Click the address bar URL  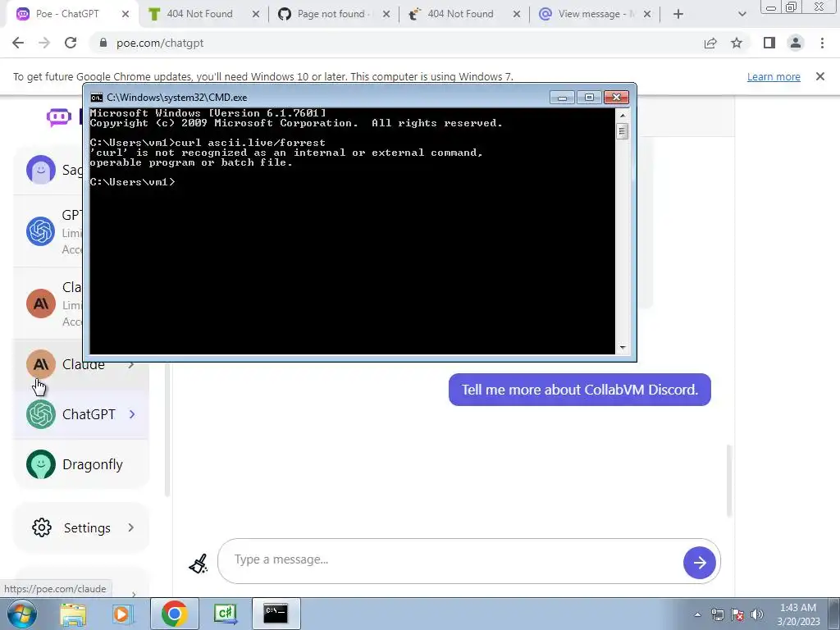(x=160, y=43)
